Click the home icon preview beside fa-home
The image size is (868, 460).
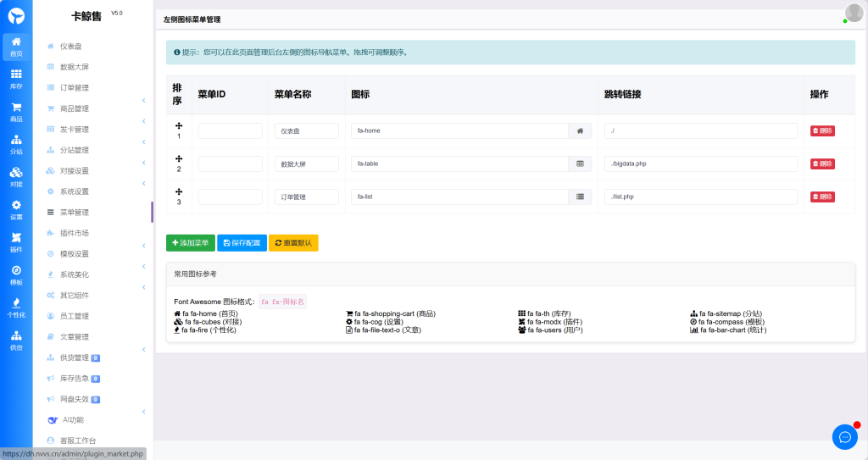[x=580, y=130]
